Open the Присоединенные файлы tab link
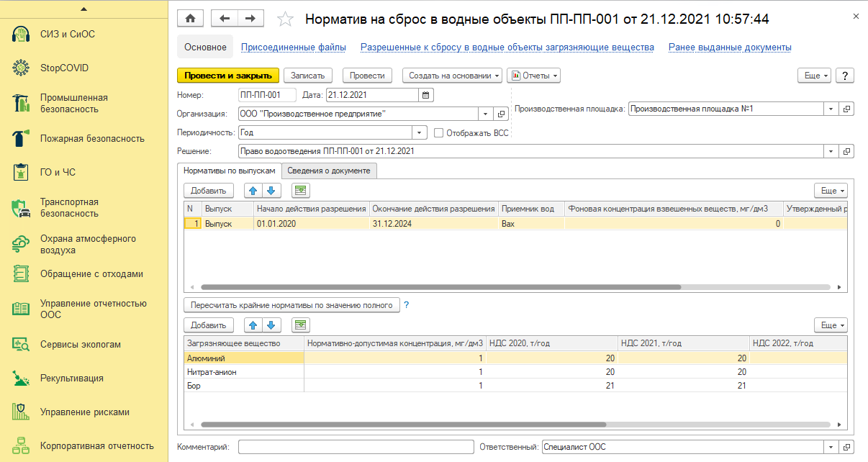Image resolution: width=868 pixels, height=462 pixels. [x=293, y=47]
